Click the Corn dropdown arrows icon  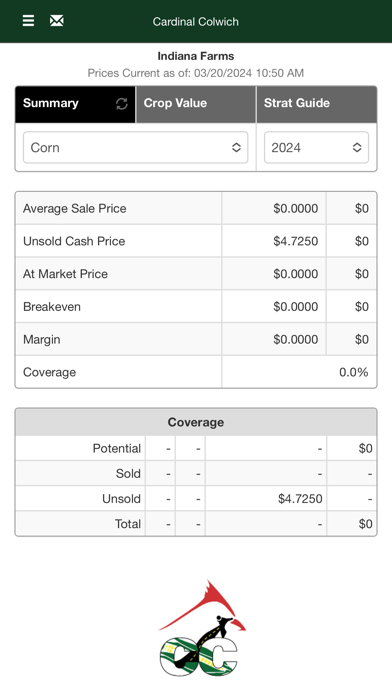(236, 147)
